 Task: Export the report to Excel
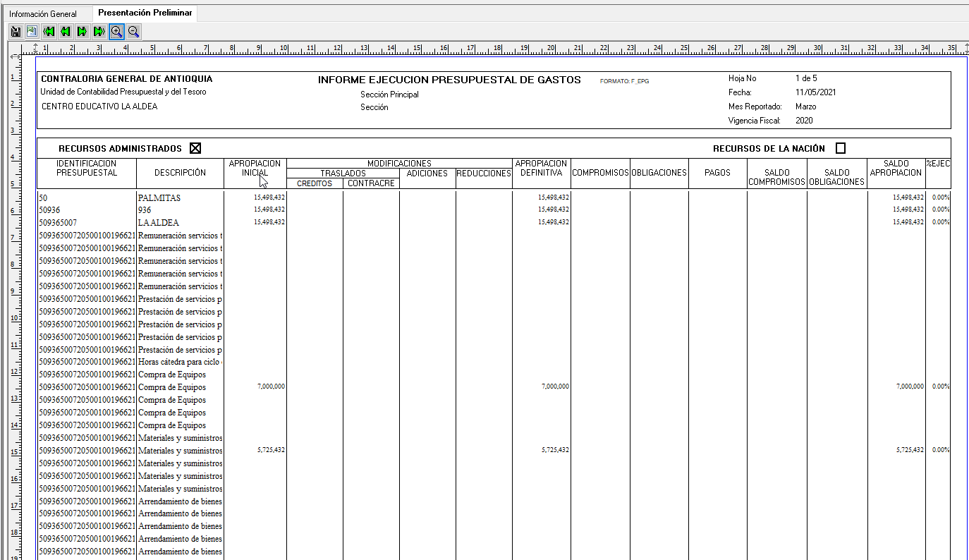point(32,31)
